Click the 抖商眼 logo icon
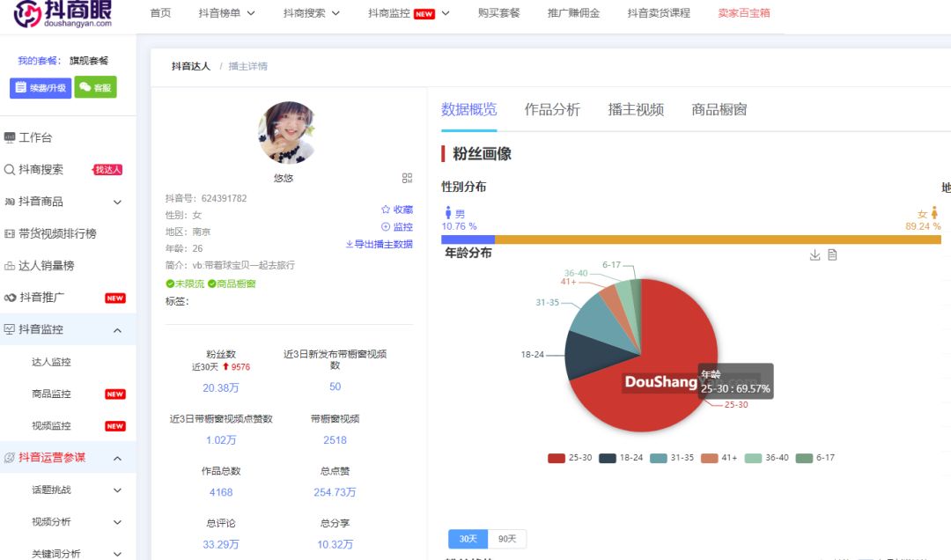951x560 pixels. point(27,14)
